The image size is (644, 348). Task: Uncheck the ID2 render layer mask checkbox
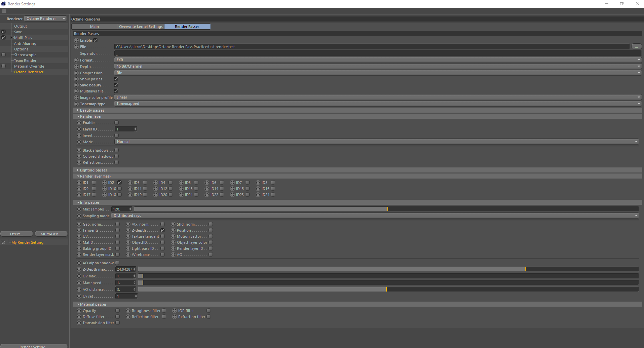(119, 183)
